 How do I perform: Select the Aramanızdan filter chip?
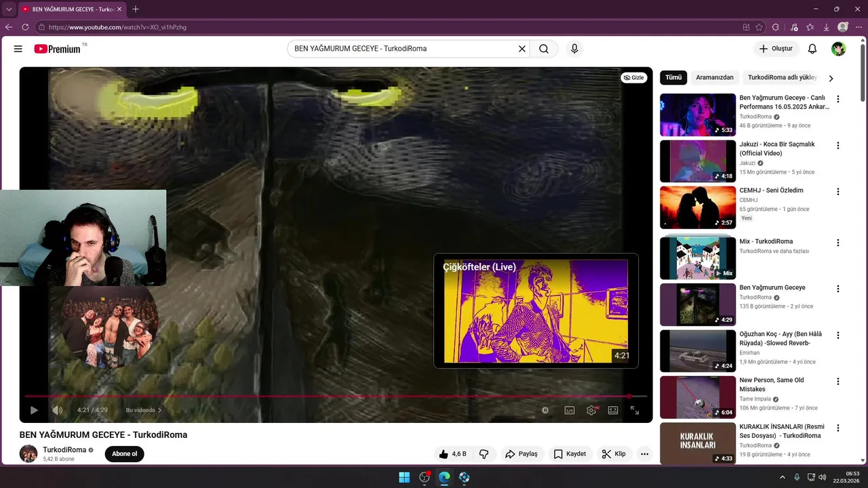[x=715, y=78]
